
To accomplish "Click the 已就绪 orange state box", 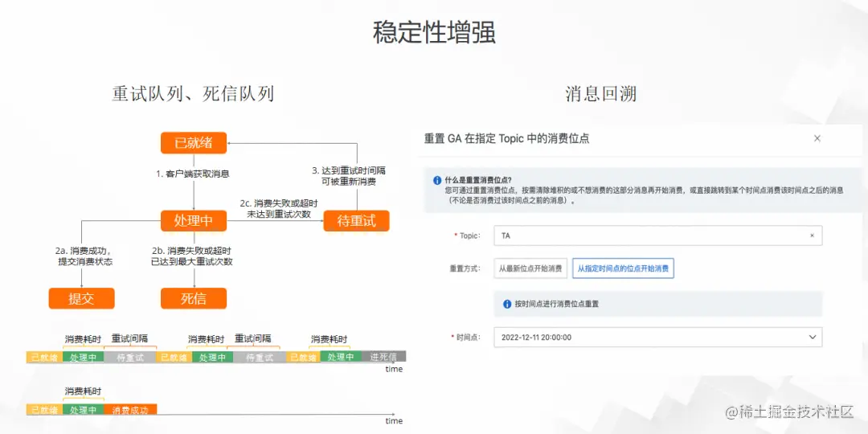I will 194,143.
